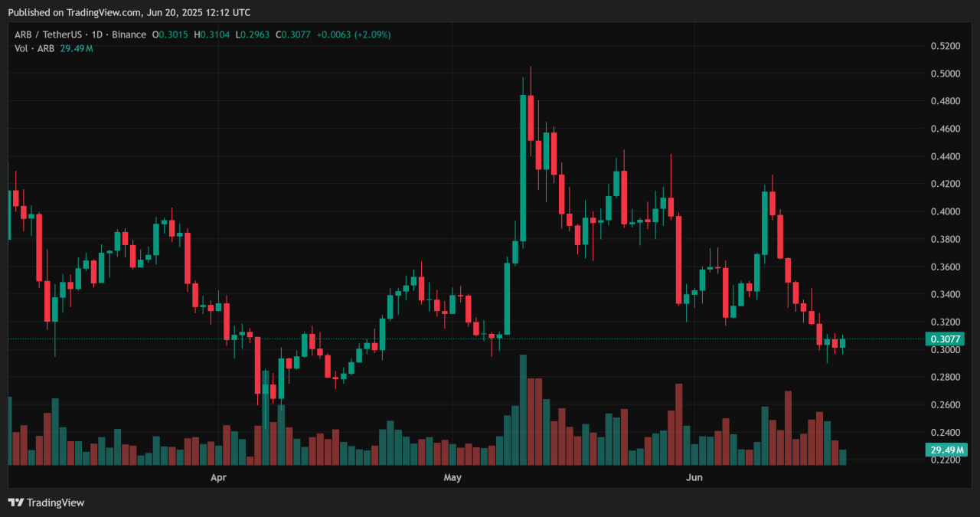The height and width of the screenshot is (517, 980).
Task: Click the TradingView logo icon at bottom left
Action: 16,502
